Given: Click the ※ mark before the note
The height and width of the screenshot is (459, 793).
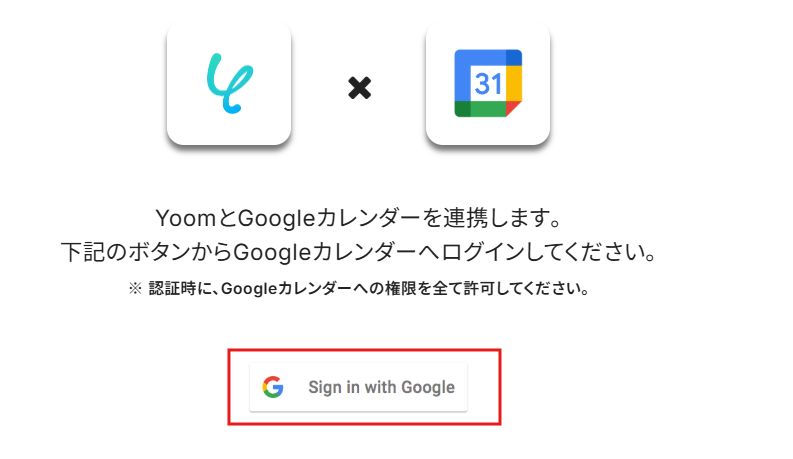Looking at the screenshot, I should tap(135, 289).
